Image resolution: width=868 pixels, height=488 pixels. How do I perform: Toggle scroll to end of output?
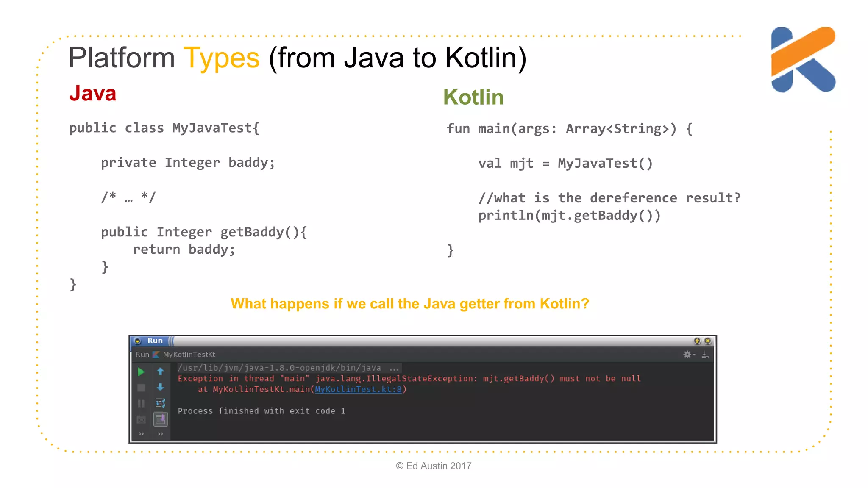coord(160,419)
